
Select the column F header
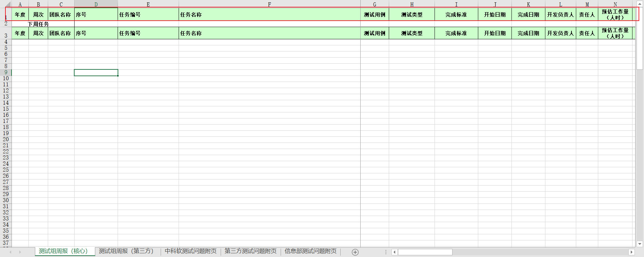point(269,4)
